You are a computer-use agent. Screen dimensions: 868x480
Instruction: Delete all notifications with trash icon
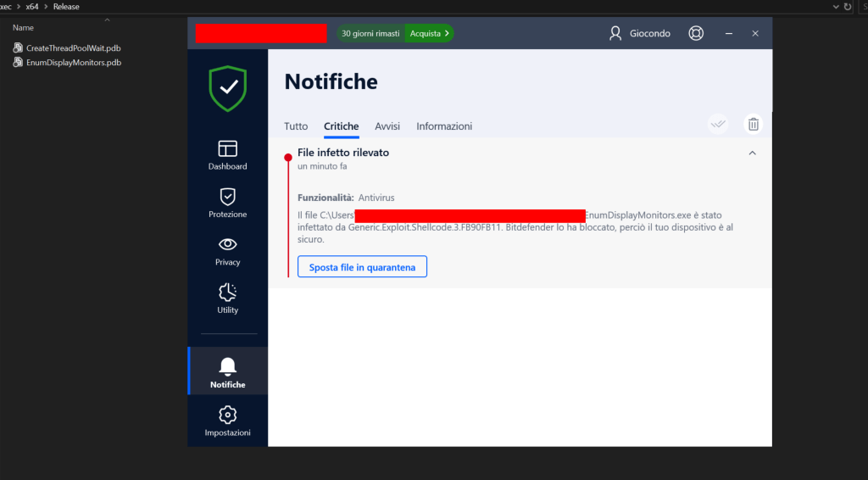(754, 124)
